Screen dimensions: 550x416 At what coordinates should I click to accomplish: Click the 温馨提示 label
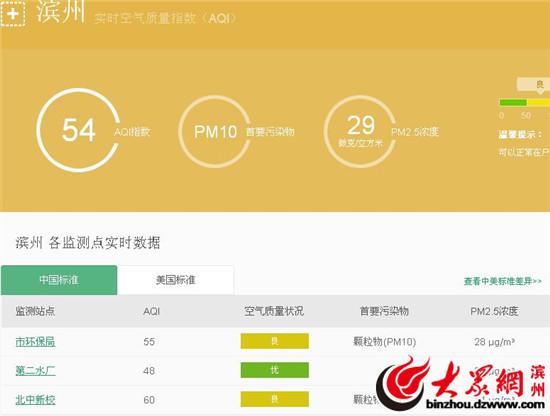tap(520, 134)
